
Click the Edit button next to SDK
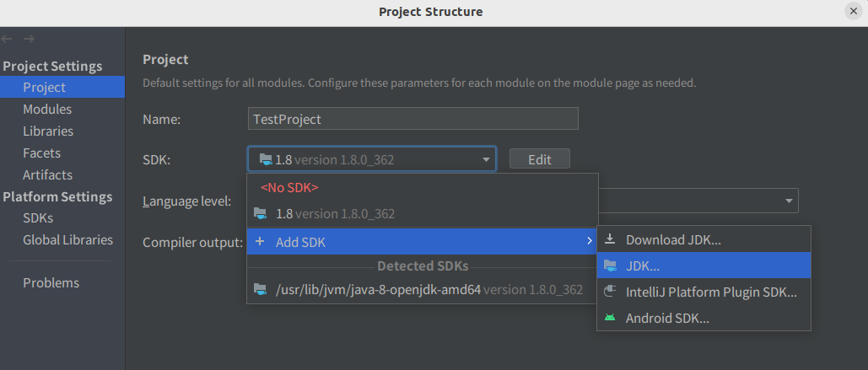coord(540,159)
